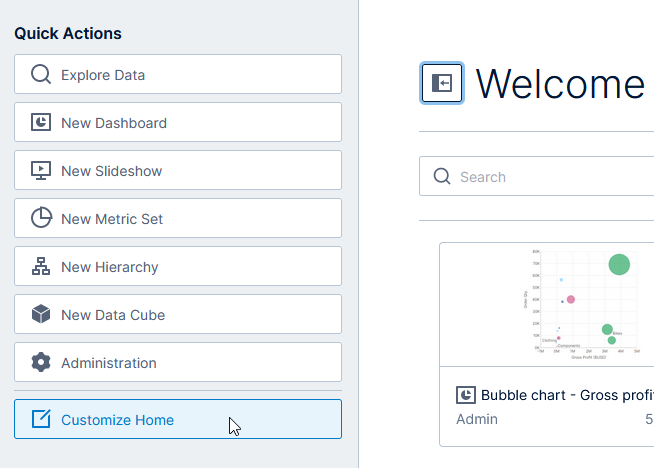Click the Administration gear icon
The image size is (654, 468).
[x=41, y=363]
